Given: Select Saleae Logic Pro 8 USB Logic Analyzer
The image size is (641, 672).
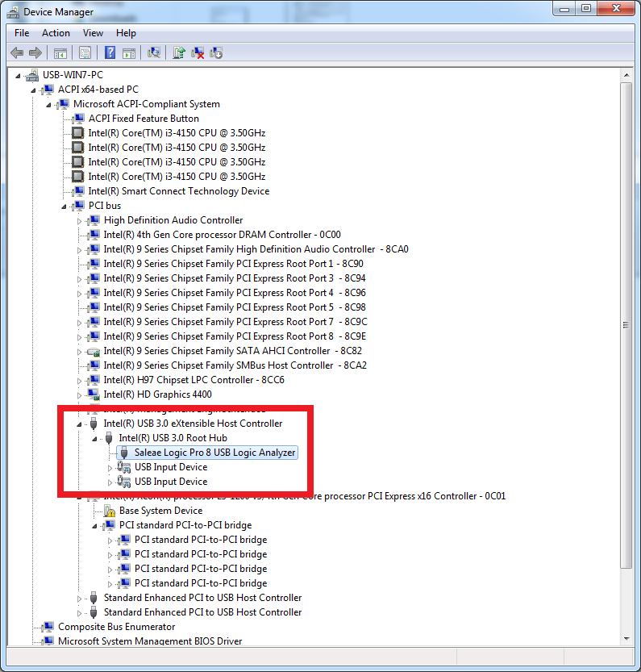Looking at the screenshot, I should pos(214,453).
